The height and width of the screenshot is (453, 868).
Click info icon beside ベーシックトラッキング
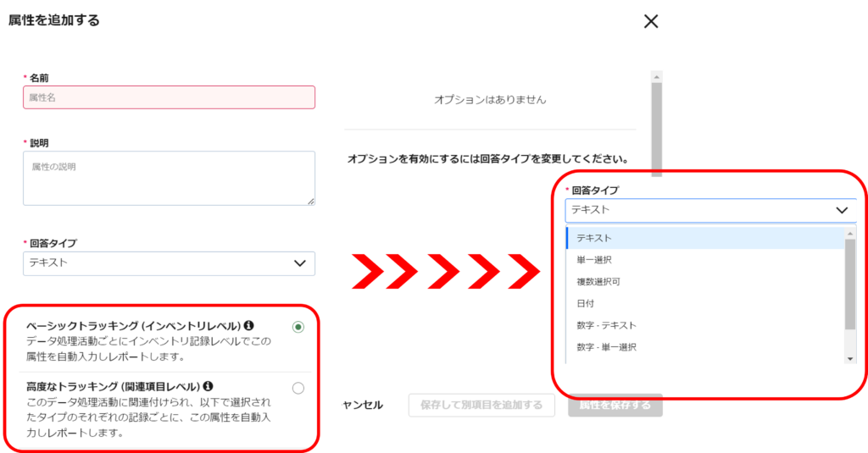[x=249, y=325]
